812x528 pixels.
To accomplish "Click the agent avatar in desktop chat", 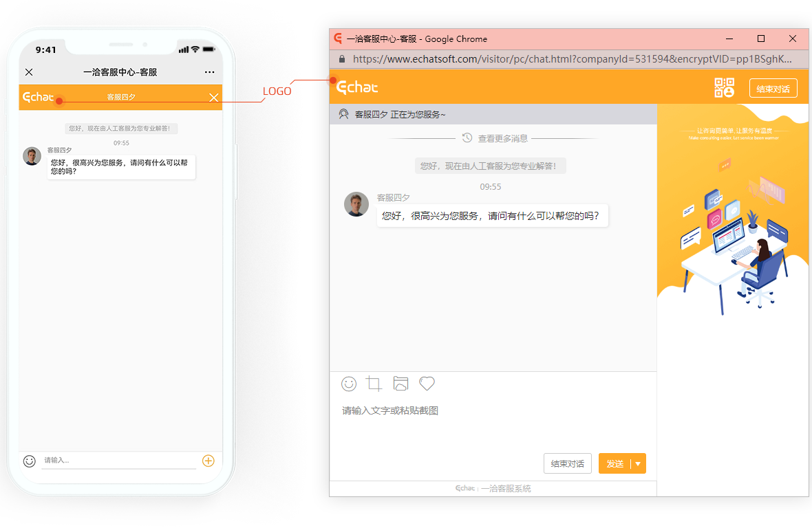I will pyautogui.click(x=356, y=204).
